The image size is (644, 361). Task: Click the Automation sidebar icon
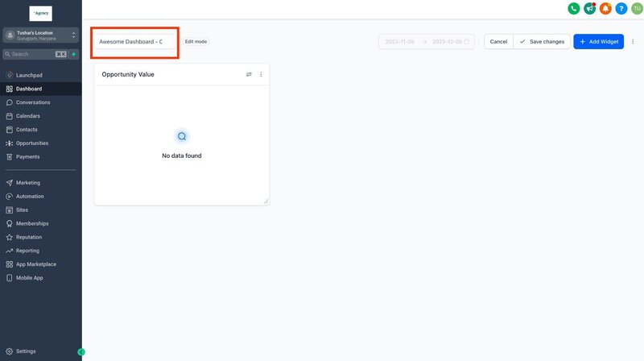pos(10,196)
